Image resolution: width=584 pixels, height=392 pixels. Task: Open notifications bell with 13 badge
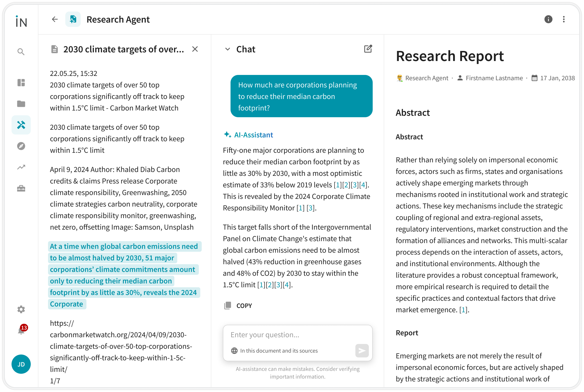pos(21,331)
